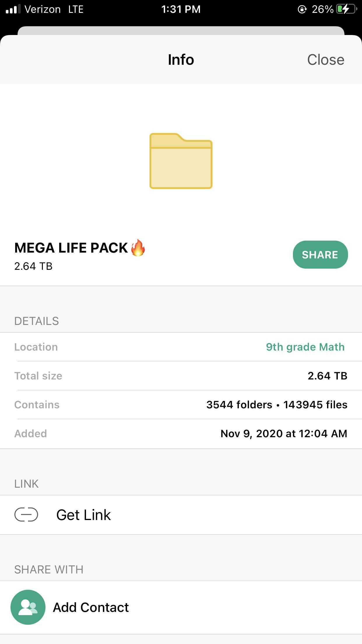Tap the battery charging icon
Image resolution: width=362 pixels, height=644 pixels.
tap(346, 9)
